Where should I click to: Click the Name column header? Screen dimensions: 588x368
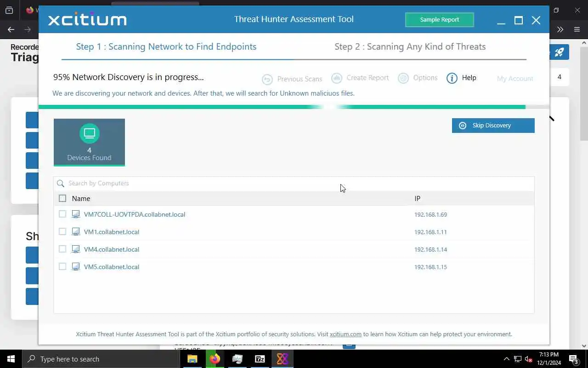click(x=81, y=198)
